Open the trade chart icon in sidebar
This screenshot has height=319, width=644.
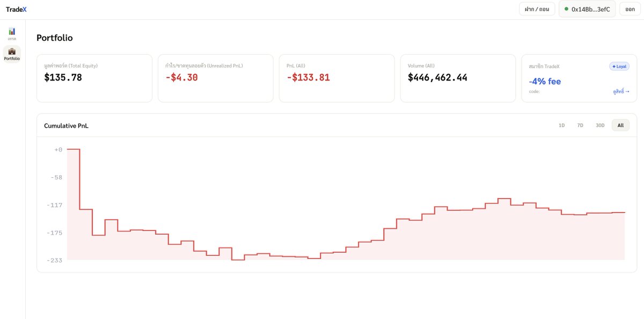(12, 31)
